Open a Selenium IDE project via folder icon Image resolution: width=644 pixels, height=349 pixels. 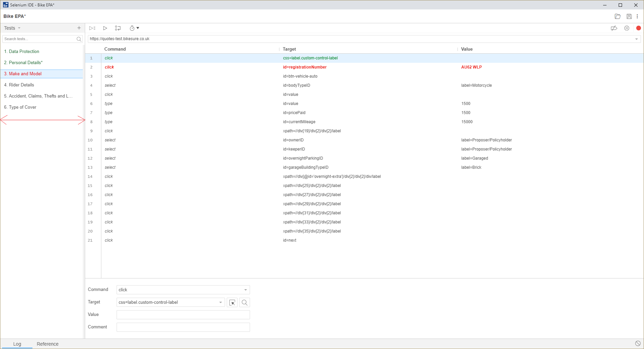(x=618, y=16)
